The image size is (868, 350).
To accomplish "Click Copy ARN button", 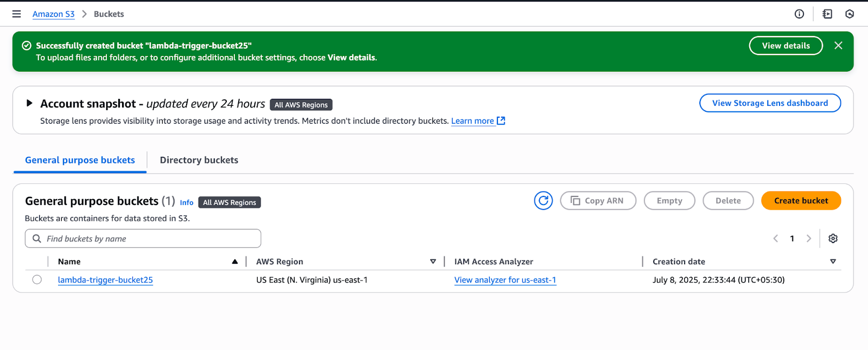I will [598, 201].
